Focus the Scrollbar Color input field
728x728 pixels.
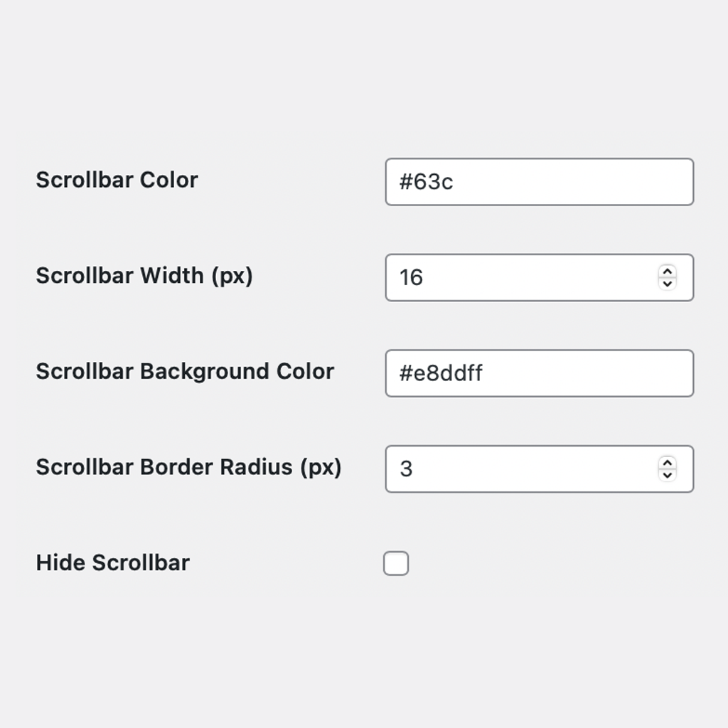tap(540, 182)
